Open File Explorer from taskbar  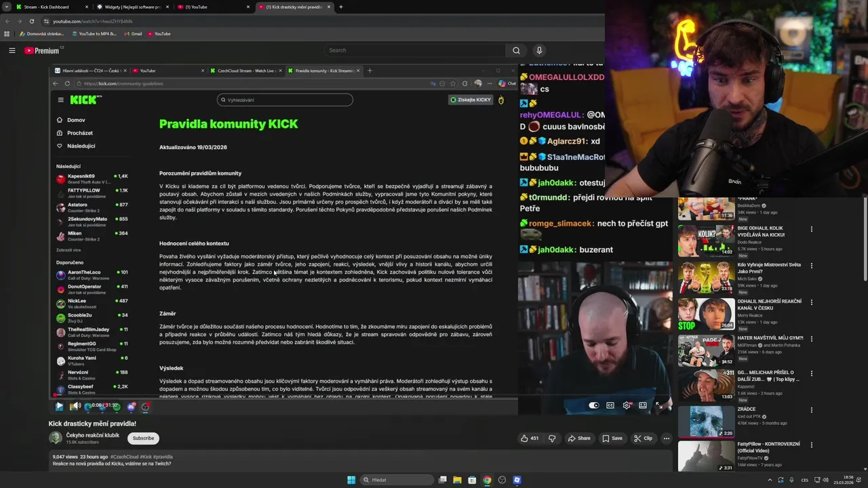coord(457,480)
